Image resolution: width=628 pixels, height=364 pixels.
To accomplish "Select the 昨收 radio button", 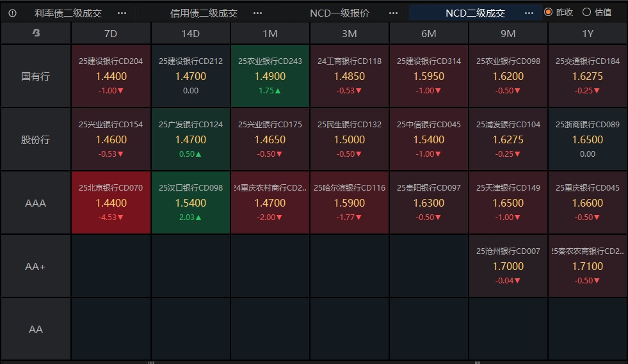I will coord(548,12).
